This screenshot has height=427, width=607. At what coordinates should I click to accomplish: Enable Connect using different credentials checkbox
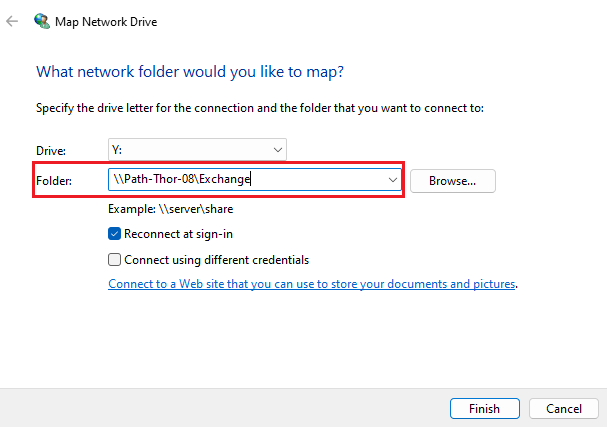coord(114,259)
